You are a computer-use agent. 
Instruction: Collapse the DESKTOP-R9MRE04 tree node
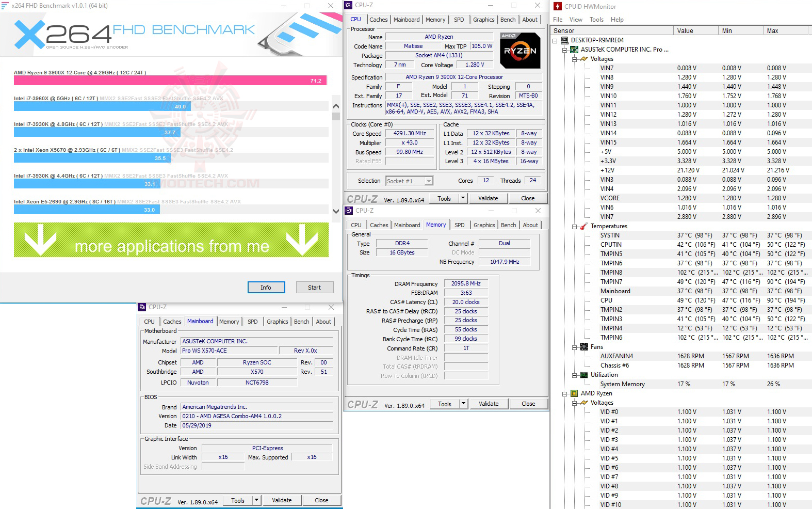[x=555, y=40]
